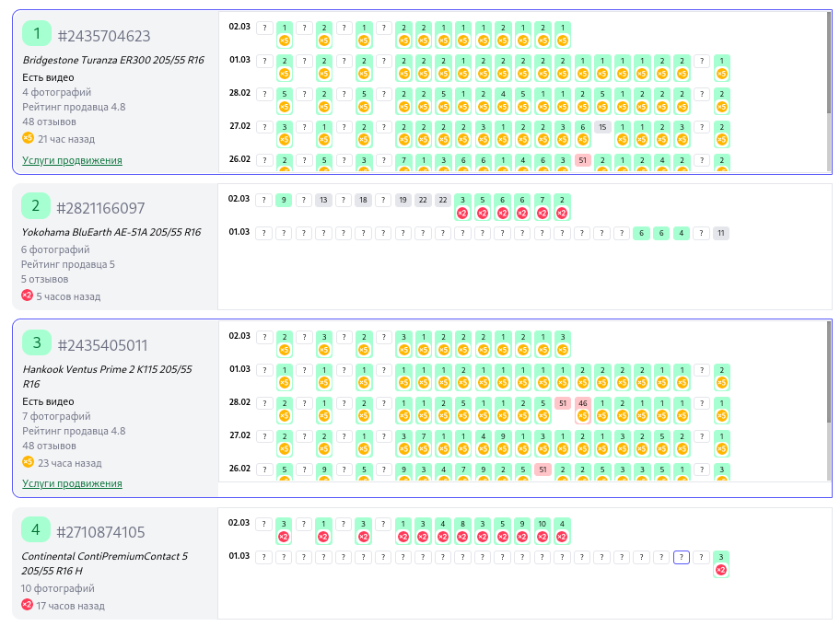Click the grey position cell showing 15

(x=602, y=127)
